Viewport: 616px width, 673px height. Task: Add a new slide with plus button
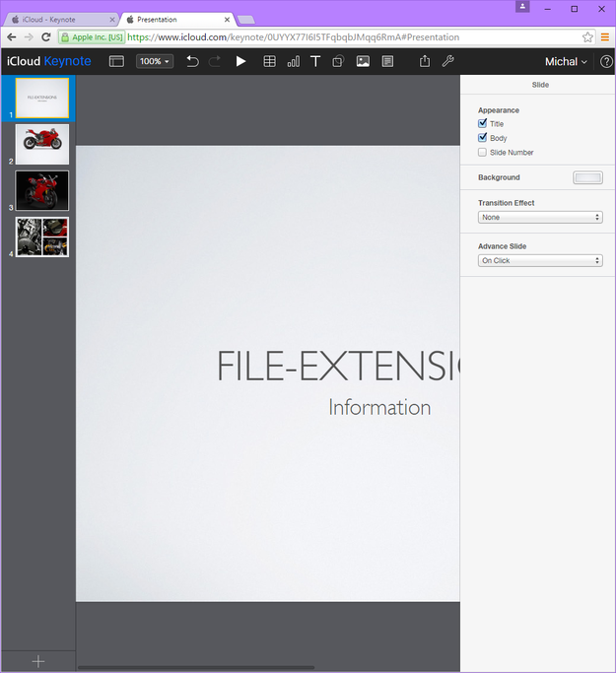pyautogui.click(x=38, y=661)
